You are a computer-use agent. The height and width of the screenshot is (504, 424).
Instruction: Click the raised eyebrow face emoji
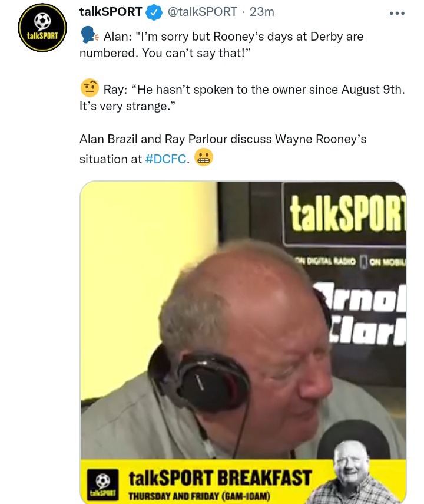pos(90,88)
